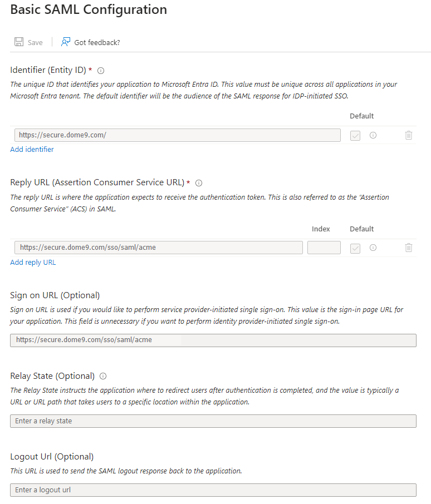Click the Enter a logout url field
Screen dimensions: 431x504
[213, 490]
